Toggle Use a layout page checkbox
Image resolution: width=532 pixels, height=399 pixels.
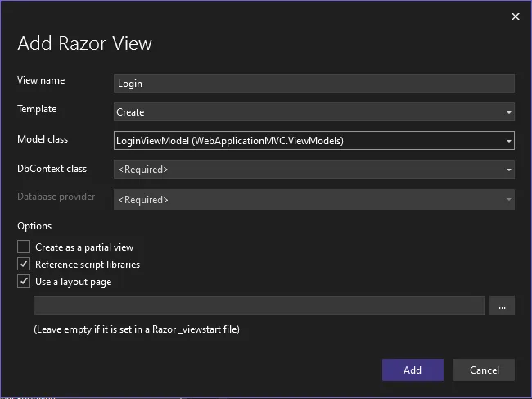click(x=24, y=282)
